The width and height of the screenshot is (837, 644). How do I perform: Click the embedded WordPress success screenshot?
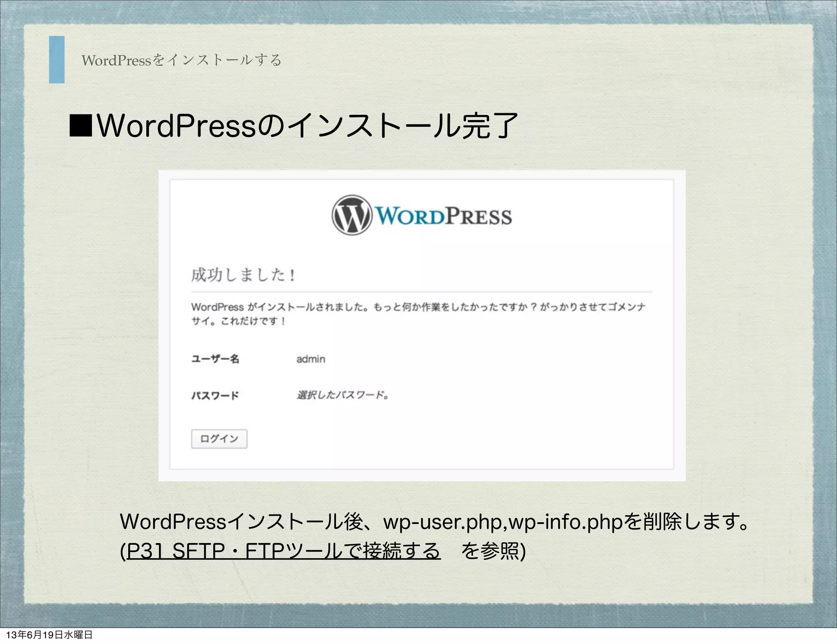coord(422,325)
